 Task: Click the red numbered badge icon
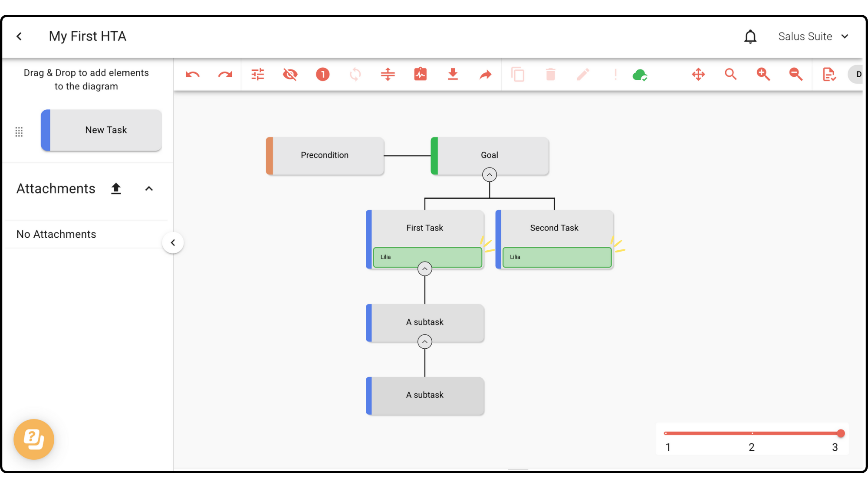pos(322,75)
